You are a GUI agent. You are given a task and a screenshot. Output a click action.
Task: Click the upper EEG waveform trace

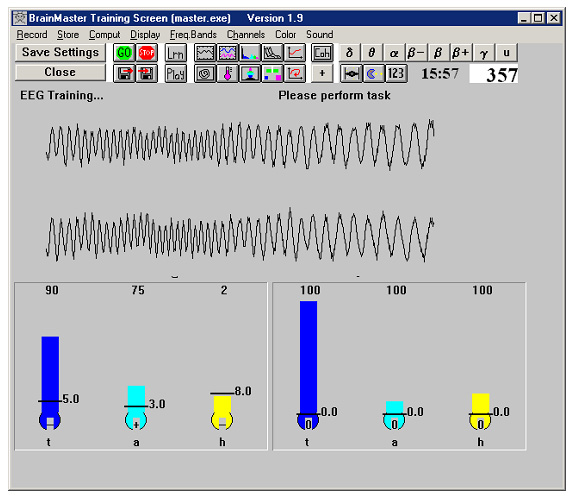[x=240, y=145]
